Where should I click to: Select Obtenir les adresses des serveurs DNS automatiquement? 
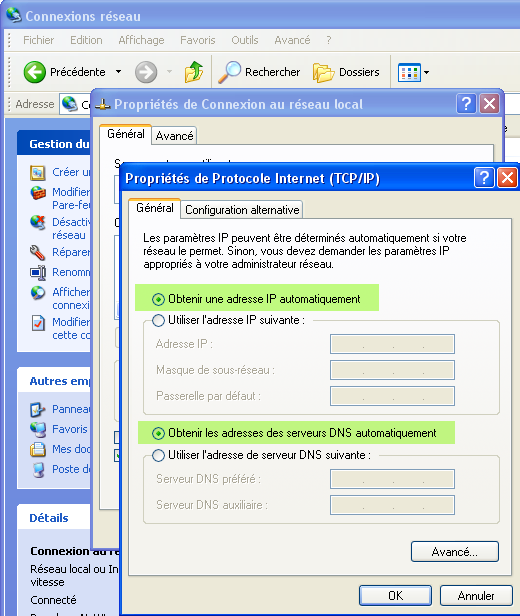294,433
